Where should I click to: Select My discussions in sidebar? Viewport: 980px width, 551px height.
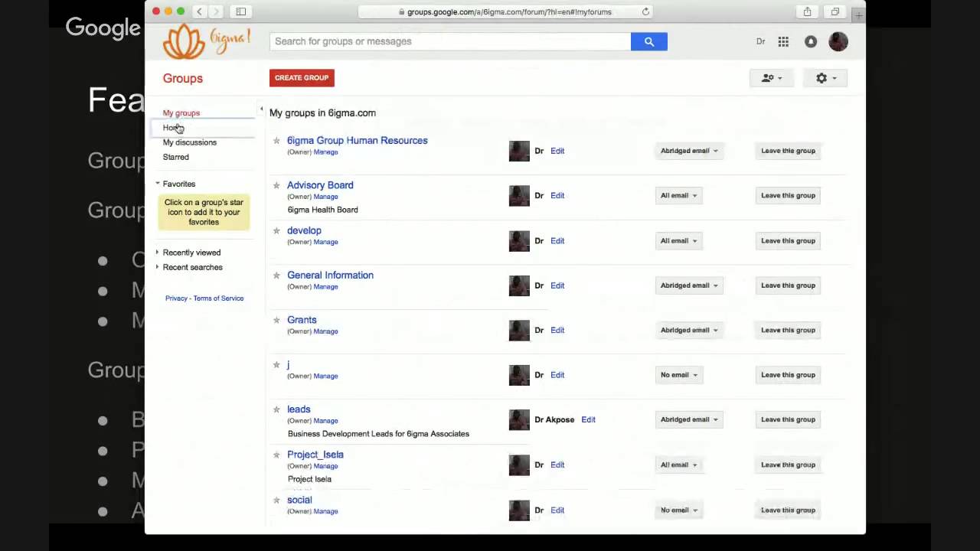click(x=190, y=142)
